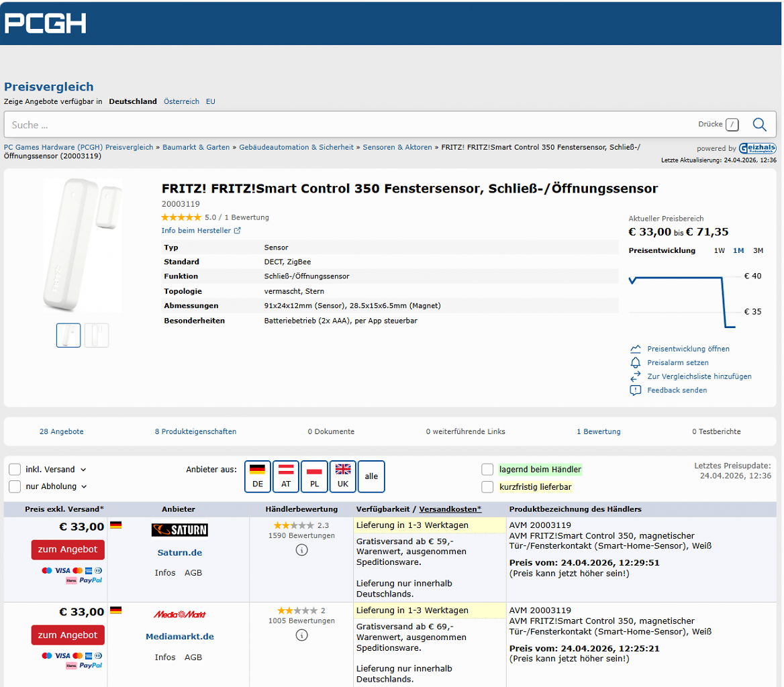Click the slash keyboard shortcut hint
This screenshot has height=687, width=784.
click(x=732, y=124)
